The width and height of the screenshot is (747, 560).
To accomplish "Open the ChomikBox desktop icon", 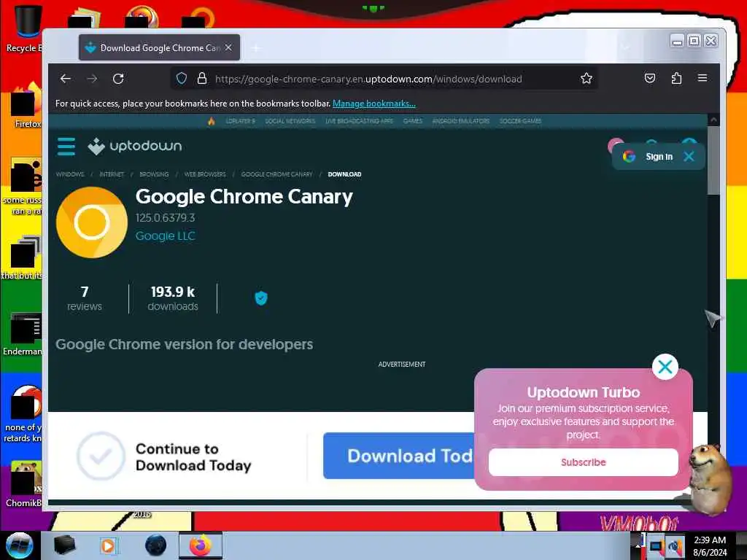I will pos(24,484).
